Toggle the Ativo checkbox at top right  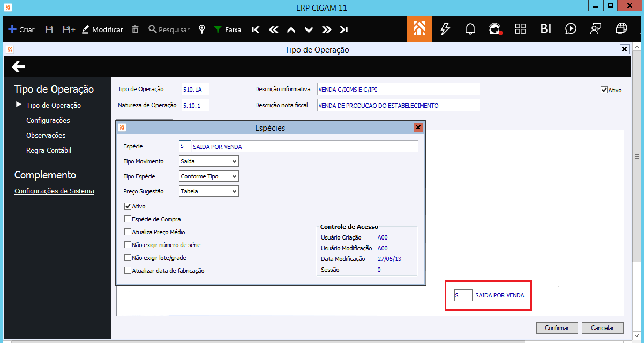click(x=604, y=90)
